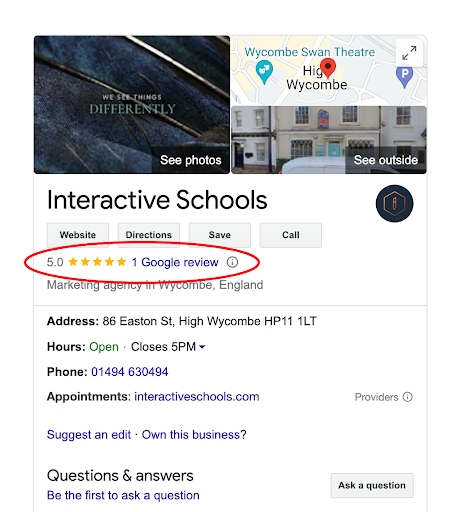
Task: Click the info icon next to Providers
Action: tap(407, 397)
